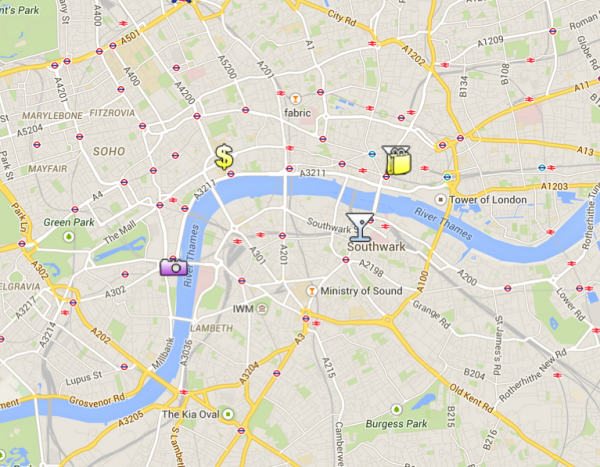
Task: Select the Green Park tree icon
Action: pos(69,237)
